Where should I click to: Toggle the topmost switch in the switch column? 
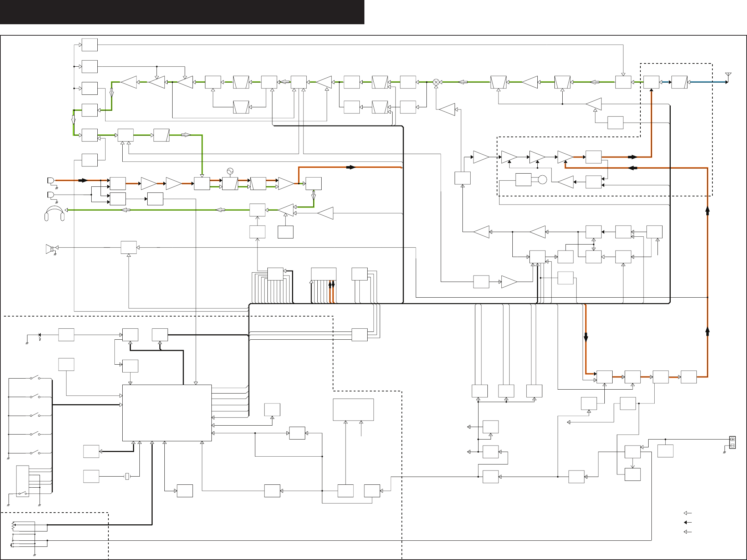point(35,378)
